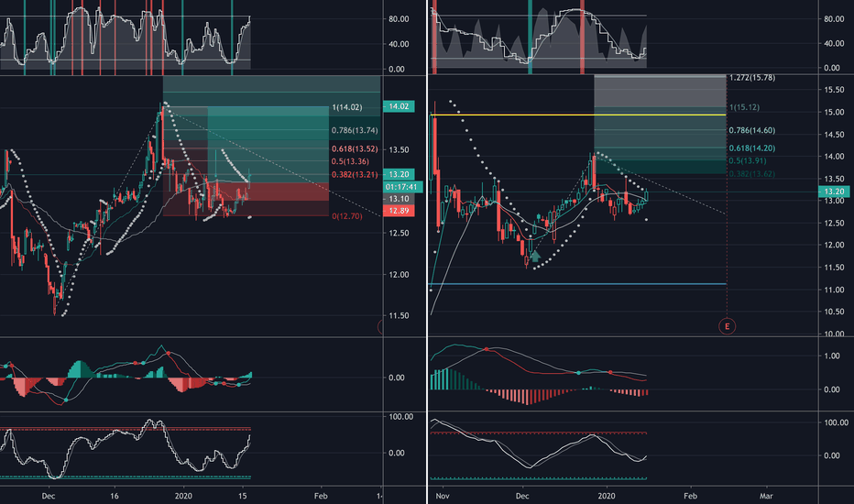
Task: Click 12.50 on the left chart price scale
Action: pyautogui.click(x=399, y=233)
